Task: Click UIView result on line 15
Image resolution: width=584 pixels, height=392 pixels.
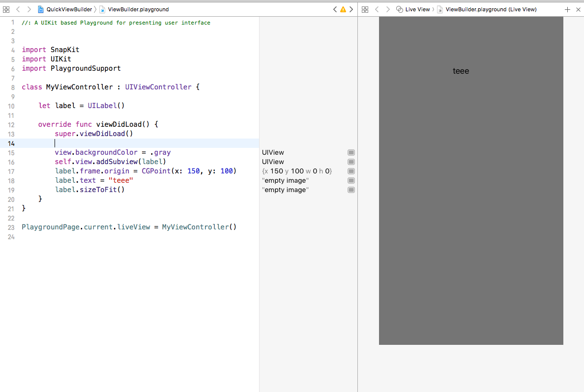Action: point(273,153)
